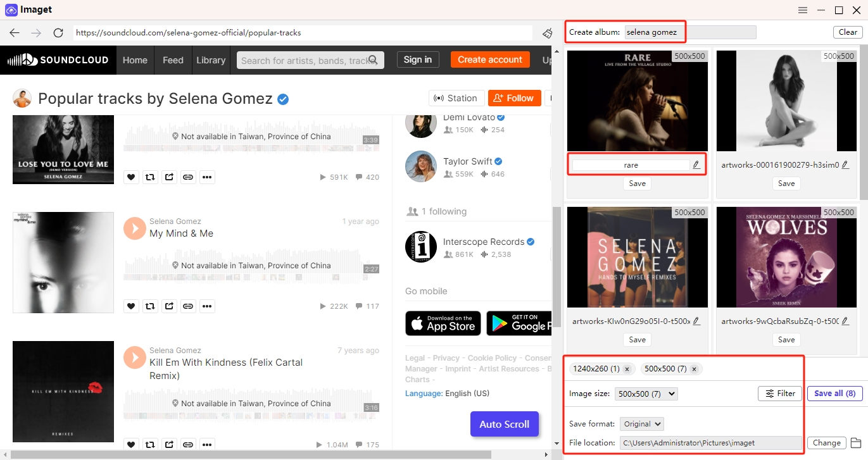The image size is (868, 460).
Task: Click the File location path field
Action: click(x=711, y=443)
